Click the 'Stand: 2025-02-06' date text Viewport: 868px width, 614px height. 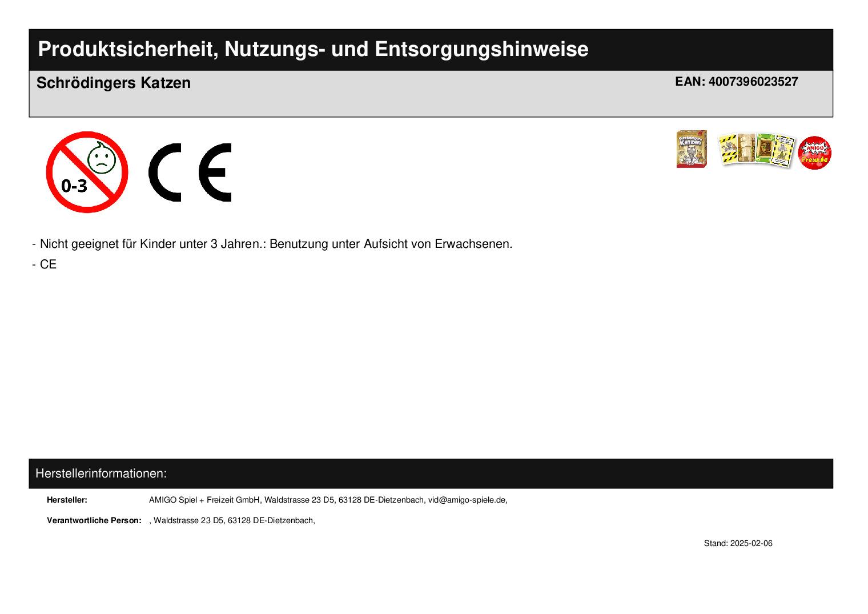[738, 543]
